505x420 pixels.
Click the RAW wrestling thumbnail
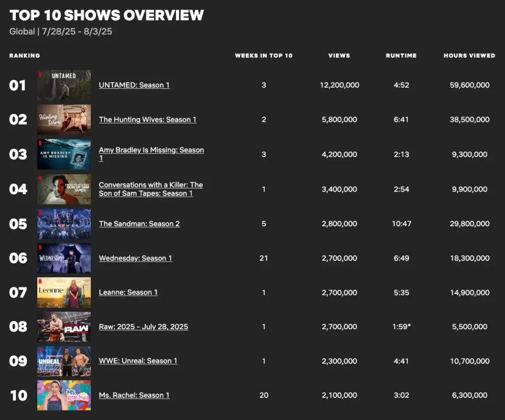pos(64,327)
